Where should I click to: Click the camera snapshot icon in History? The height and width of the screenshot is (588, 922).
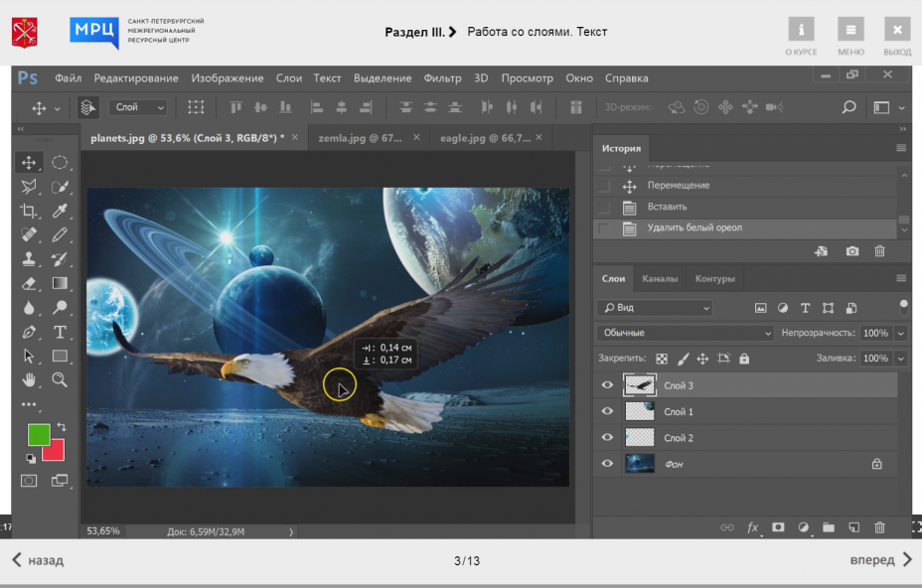click(x=852, y=251)
